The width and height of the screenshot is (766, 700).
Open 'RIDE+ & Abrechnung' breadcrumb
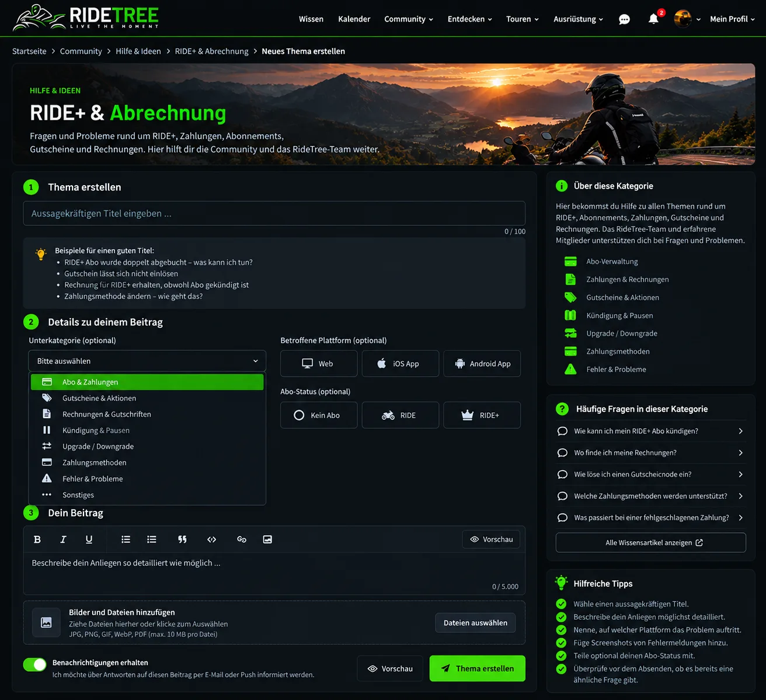[211, 51]
